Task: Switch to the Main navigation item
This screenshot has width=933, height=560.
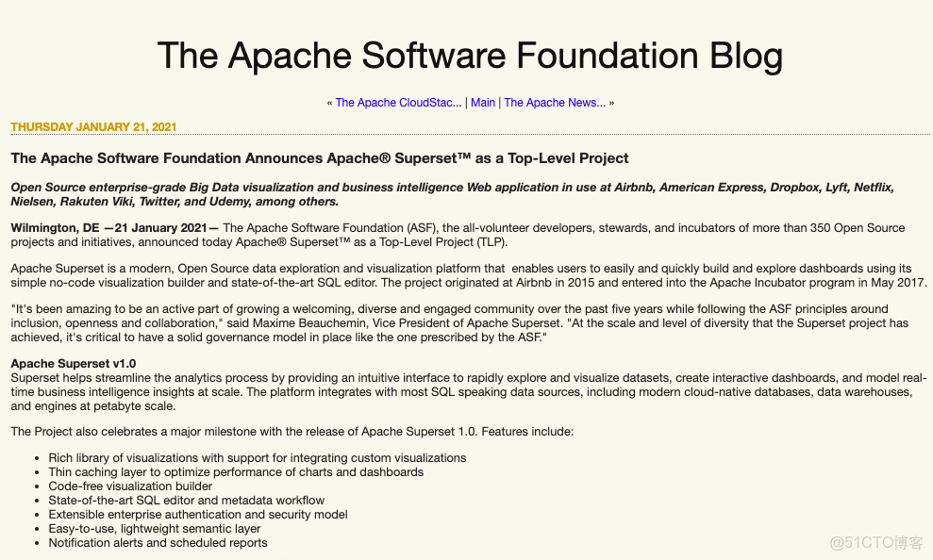Action: coord(483,102)
